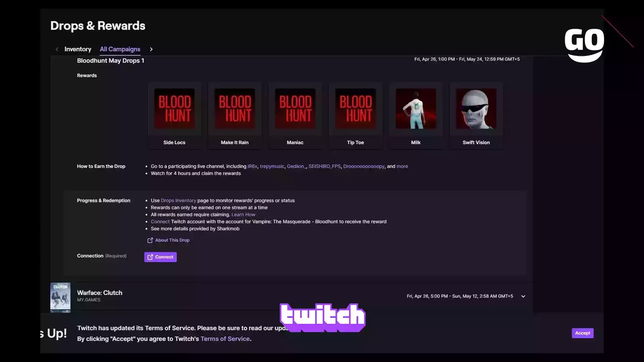This screenshot has height=362, width=644.
Task: Open the Milk outfit reward image
Action: 416,109
